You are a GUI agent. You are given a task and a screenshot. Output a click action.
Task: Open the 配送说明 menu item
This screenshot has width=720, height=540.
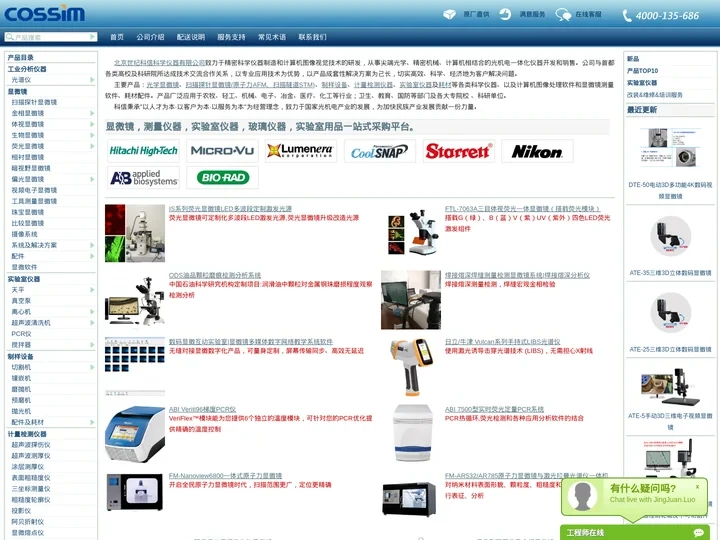[x=191, y=37]
